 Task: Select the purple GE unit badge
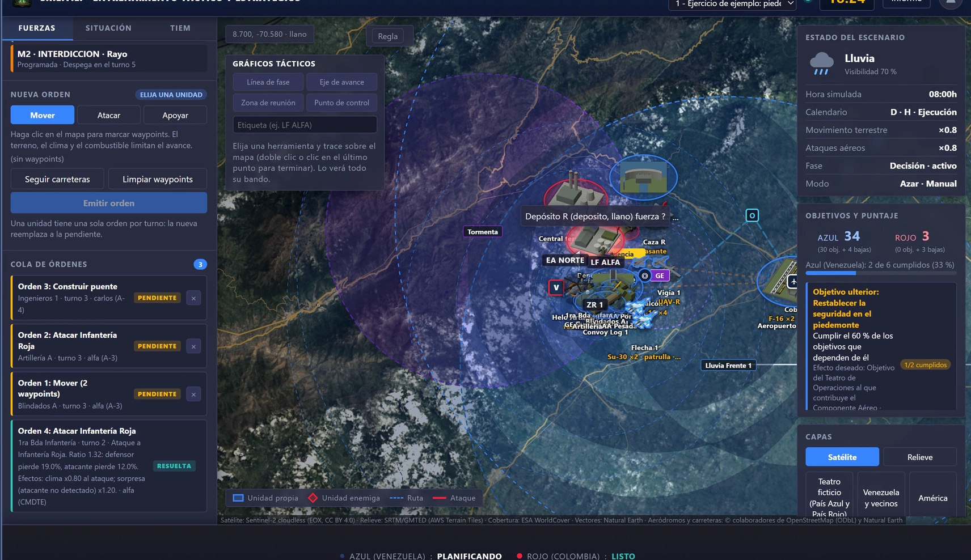(x=660, y=275)
